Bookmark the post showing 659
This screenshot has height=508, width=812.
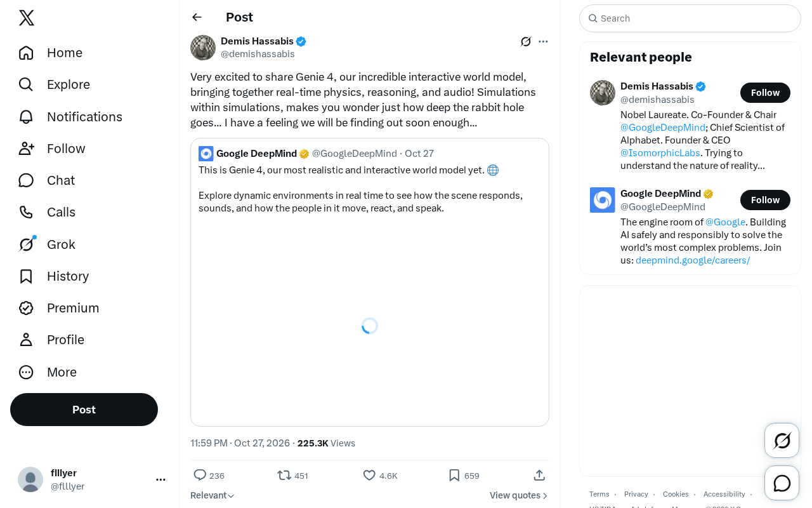[x=454, y=475]
